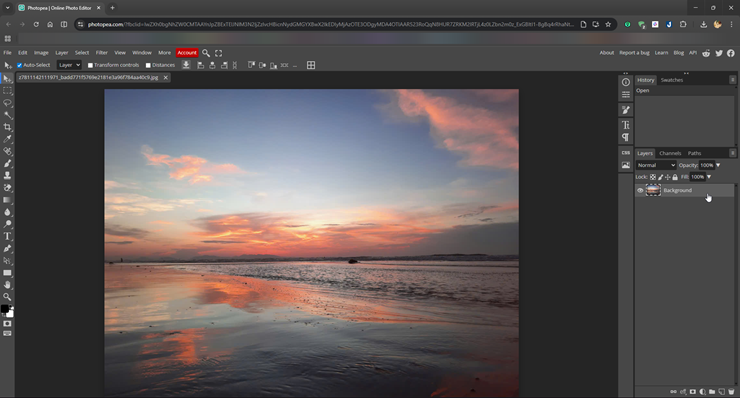Viewport: 740px width, 398px height.
Task: Select the Zoom tool in left toolbar
Action: click(8, 297)
